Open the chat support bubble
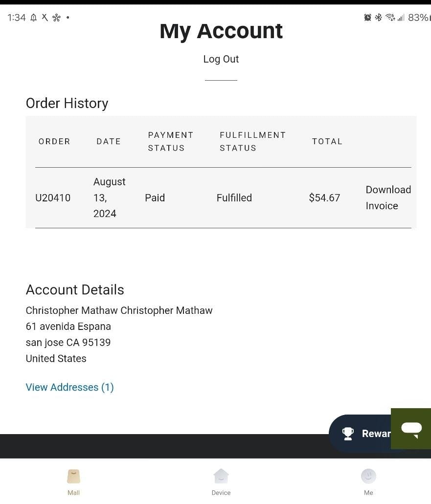 [411, 429]
